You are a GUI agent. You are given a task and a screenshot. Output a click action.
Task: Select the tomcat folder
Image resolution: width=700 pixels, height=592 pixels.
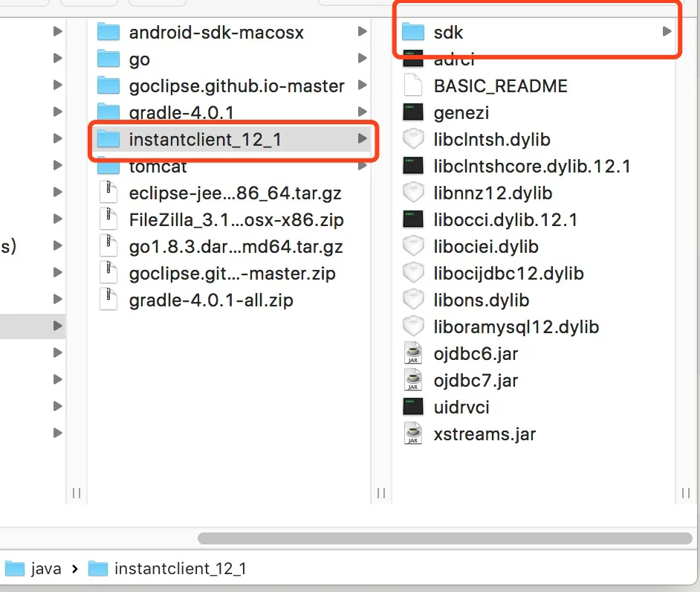click(158, 167)
